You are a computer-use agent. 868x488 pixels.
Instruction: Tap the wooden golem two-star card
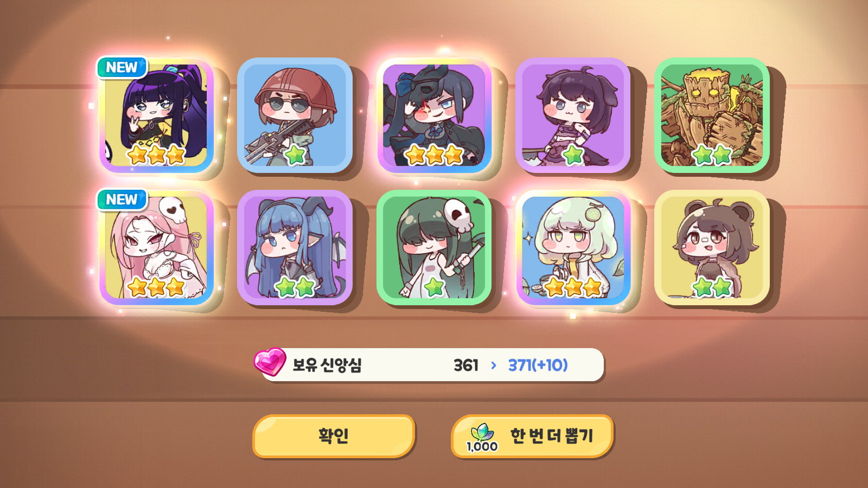pos(712,115)
